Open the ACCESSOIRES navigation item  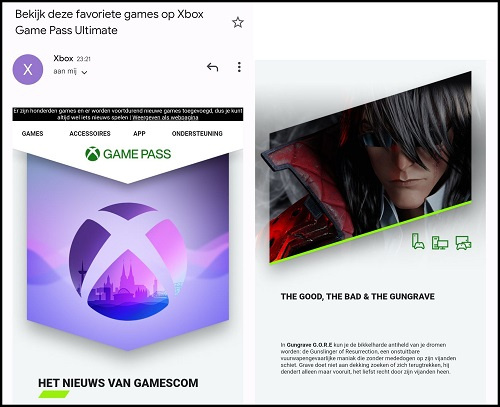(x=90, y=134)
